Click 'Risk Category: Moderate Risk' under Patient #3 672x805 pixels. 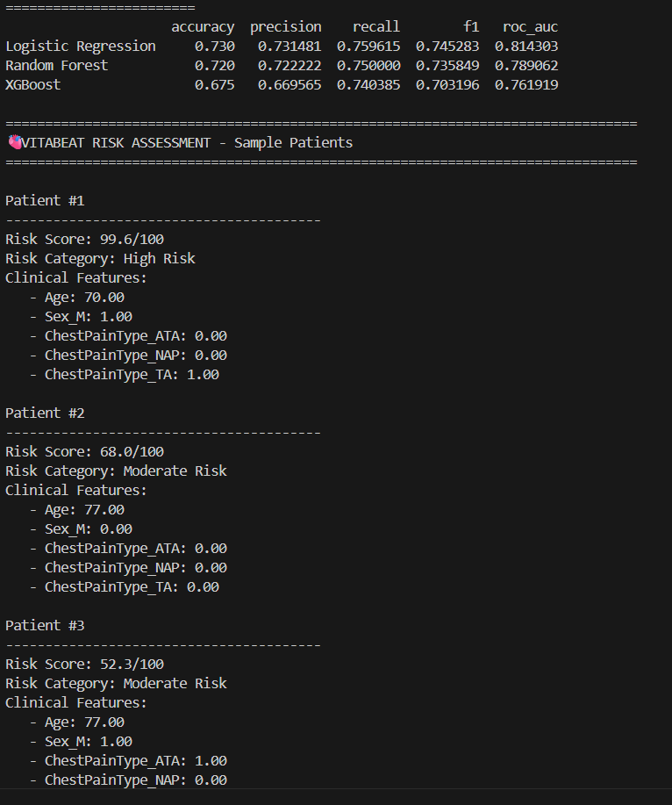coord(116,684)
